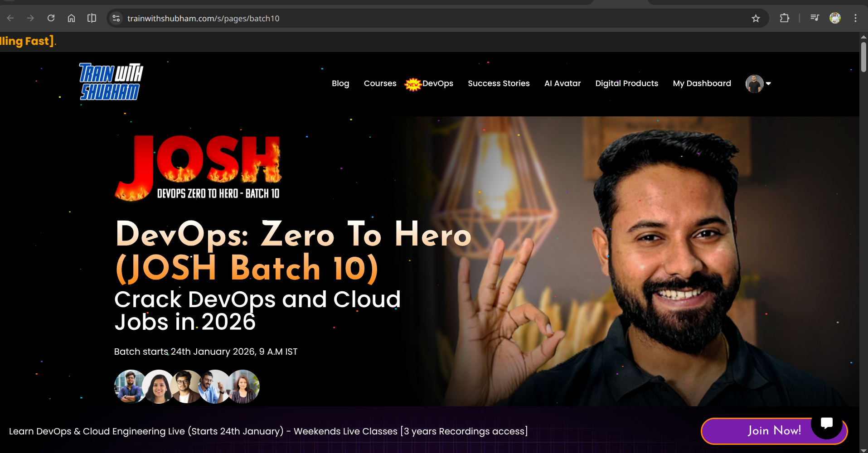Image resolution: width=868 pixels, height=453 pixels.
Task: View site information icon in address bar
Action: pyautogui.click(x=116, y=18)
